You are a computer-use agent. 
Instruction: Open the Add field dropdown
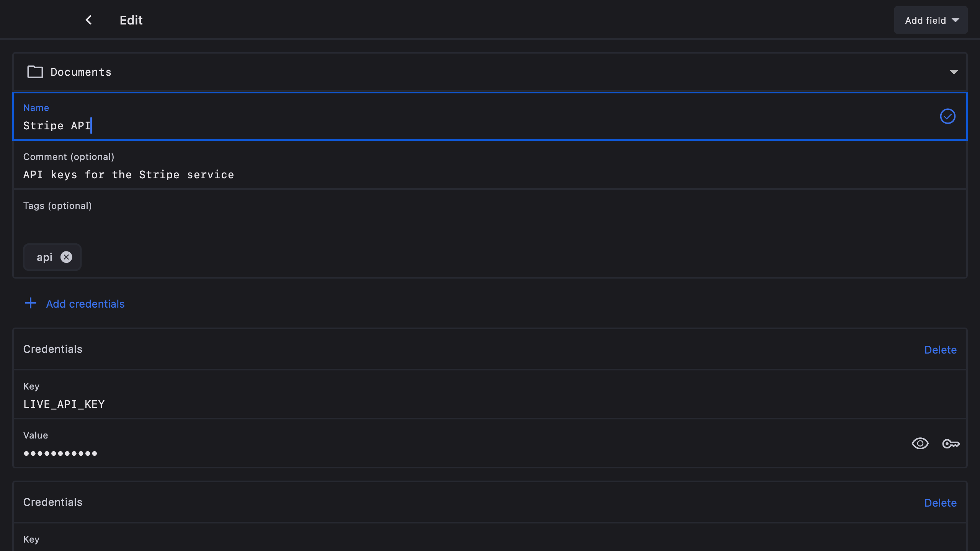click(x=931, y=20)
